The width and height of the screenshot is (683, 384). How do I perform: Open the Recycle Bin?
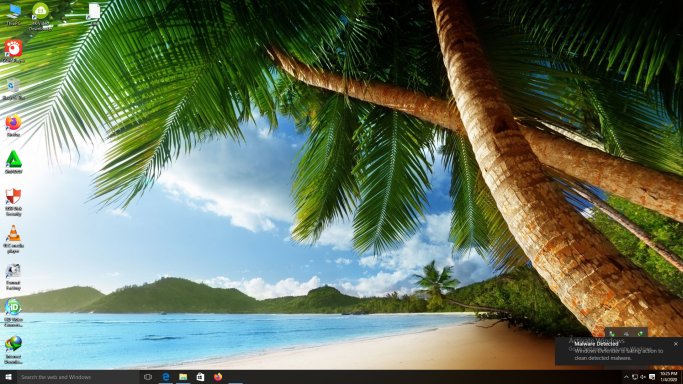point(13,89)
